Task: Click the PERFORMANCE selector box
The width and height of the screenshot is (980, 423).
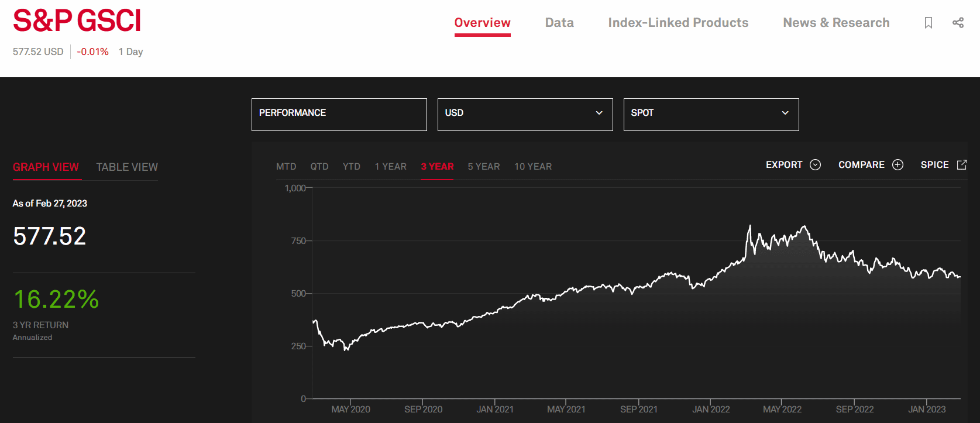Action: coord(339,115)
